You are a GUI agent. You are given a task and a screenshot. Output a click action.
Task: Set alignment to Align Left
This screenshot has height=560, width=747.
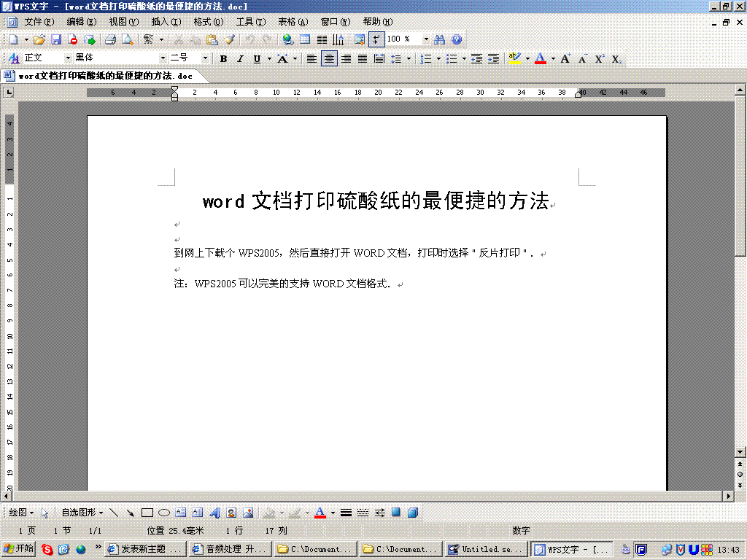coord(311,58)
